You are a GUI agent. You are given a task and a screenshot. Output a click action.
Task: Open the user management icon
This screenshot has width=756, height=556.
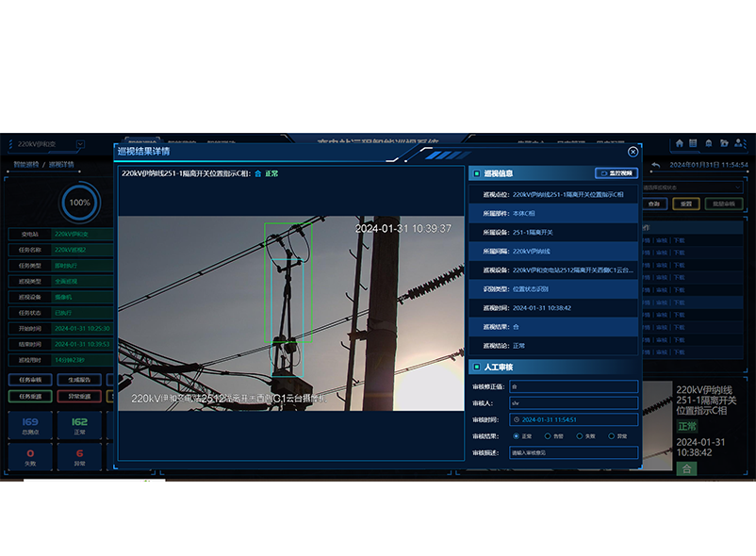pos(738,143)
